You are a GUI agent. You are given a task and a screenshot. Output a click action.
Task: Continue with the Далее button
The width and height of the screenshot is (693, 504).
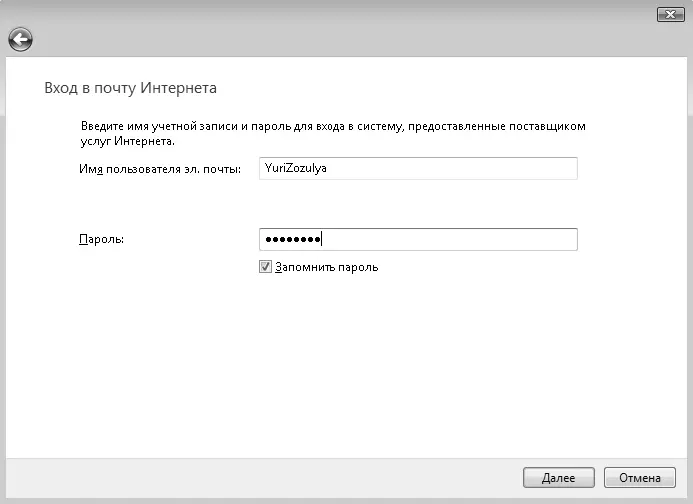click(x=559, y=478)
